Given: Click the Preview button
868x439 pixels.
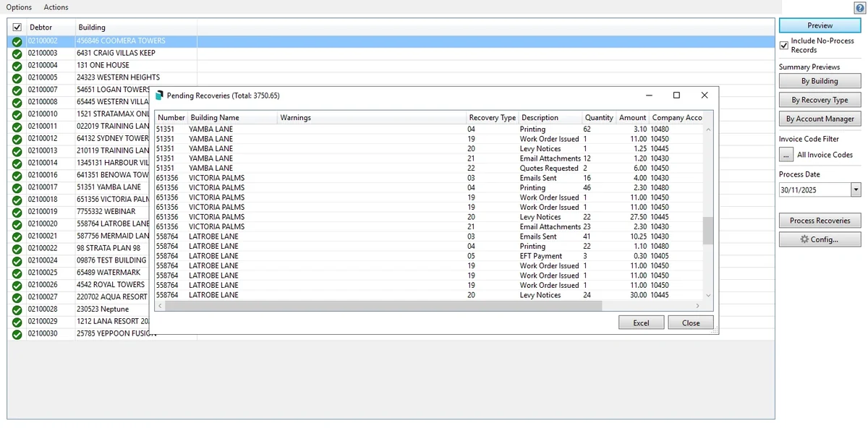Looking at the screenshot, I should coord(820,25).
